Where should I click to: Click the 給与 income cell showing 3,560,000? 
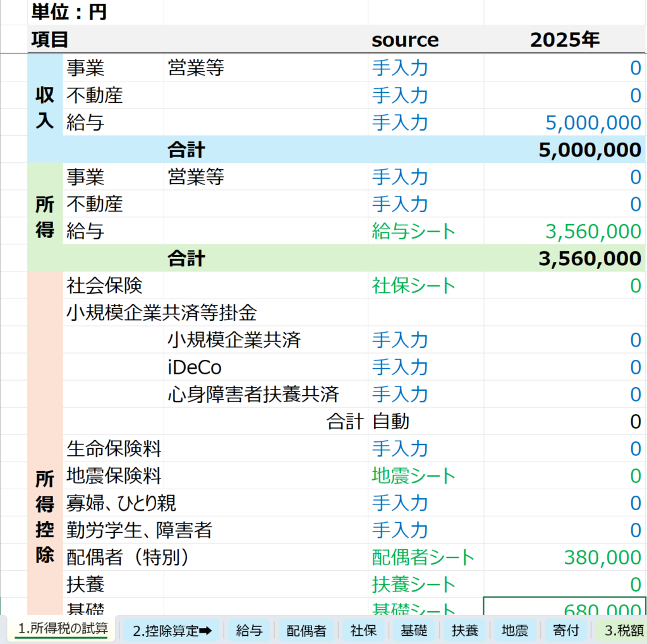click(565, 231)
